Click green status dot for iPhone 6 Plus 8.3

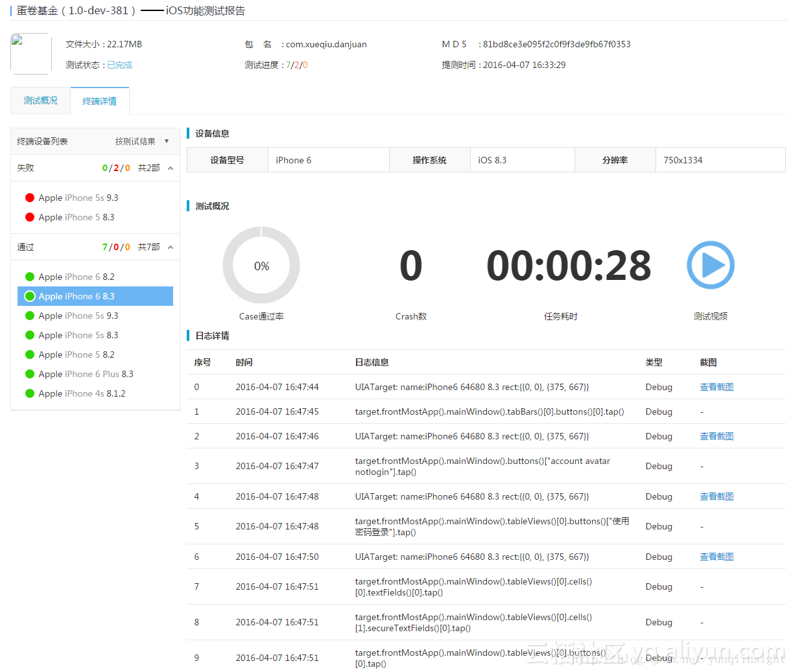pyautogui.click(x=30, y=374)
